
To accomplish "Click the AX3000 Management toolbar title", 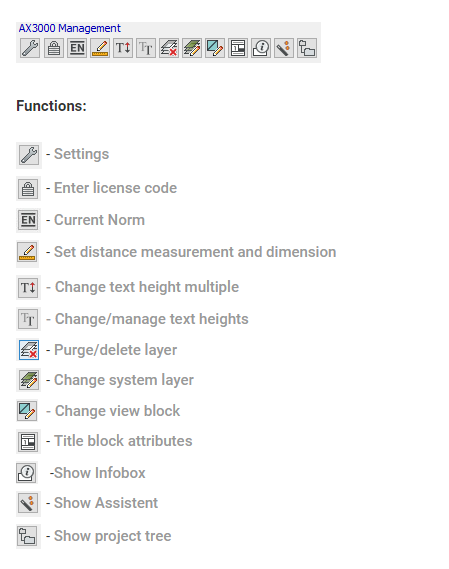I will 70,28.
